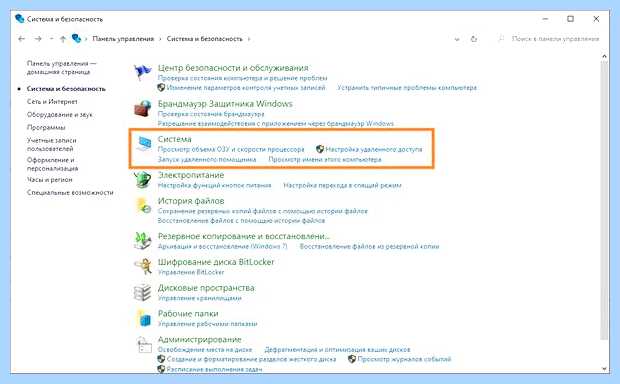Click Просмотр журналов событий link
This screenshot has height=384, width=620.
pyautogui.click(x=404, y=359)
